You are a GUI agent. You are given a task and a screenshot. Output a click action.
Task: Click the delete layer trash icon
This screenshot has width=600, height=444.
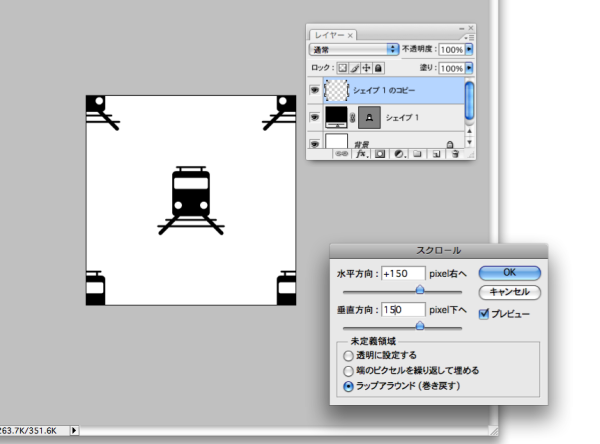[x=454, y=155]
